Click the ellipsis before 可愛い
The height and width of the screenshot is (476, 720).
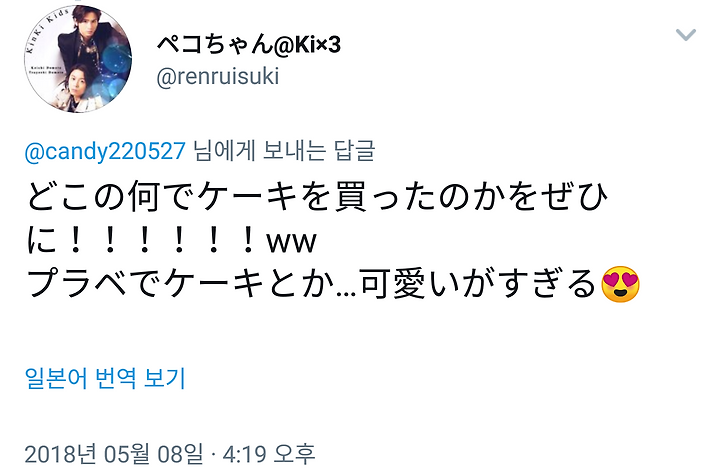click(x=347, y=294)
